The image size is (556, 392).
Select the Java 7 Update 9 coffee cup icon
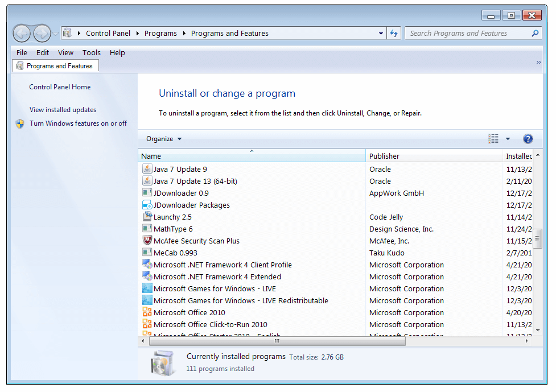click(x=147, y=169)
